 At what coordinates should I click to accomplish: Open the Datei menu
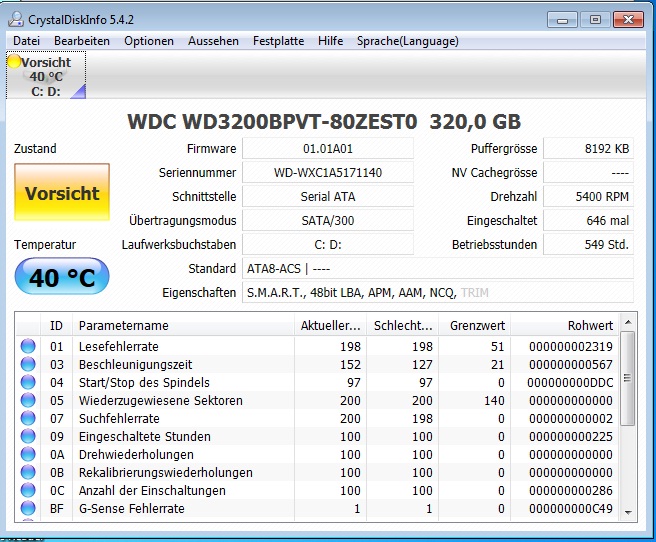pyautogui.click(x=26, y=41)
